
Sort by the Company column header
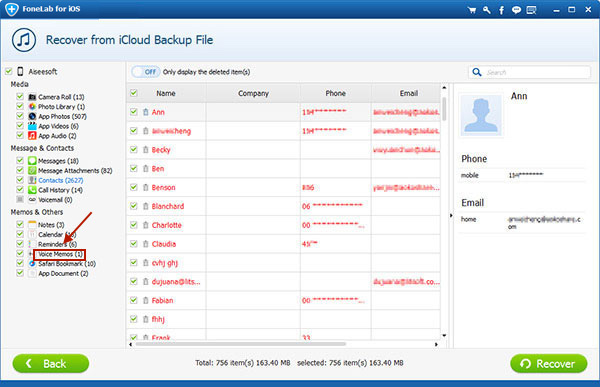coord(253,93)
